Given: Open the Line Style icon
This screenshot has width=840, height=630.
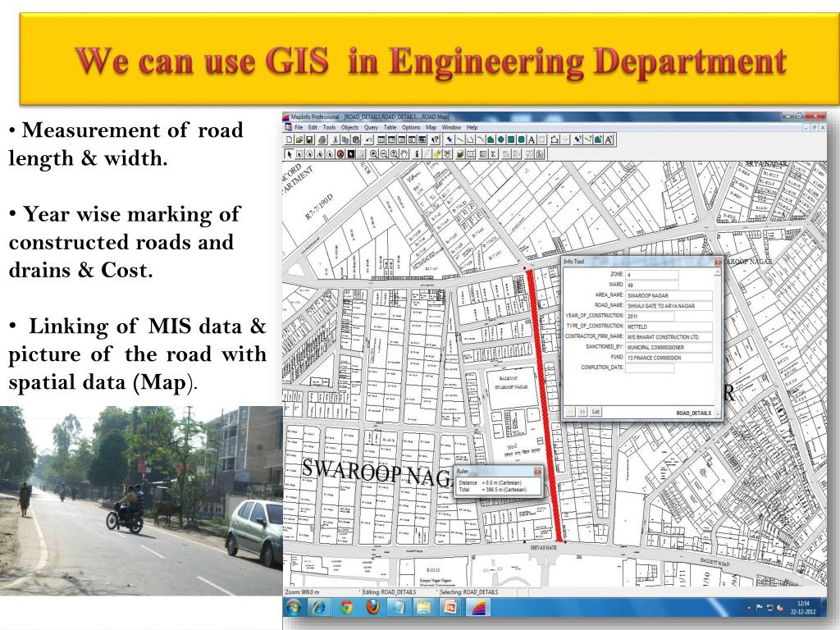Looking at the screenshot, I should click(x=587, y=139).
